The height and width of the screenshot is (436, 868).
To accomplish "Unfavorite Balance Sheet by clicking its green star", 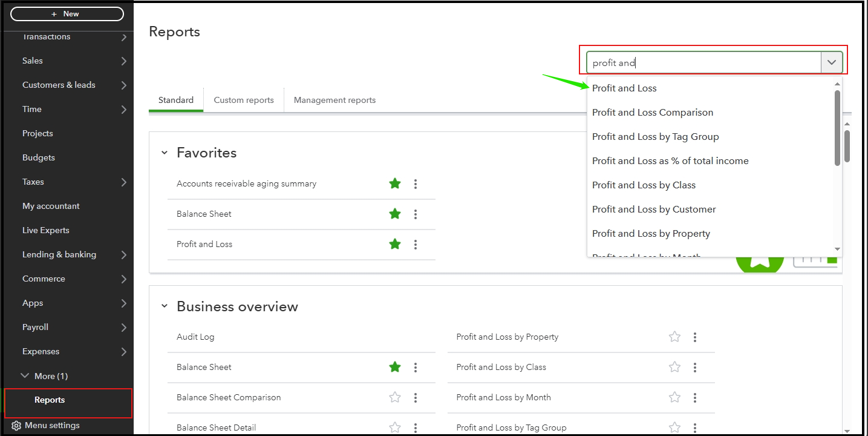I will click(x=395, y=214).
